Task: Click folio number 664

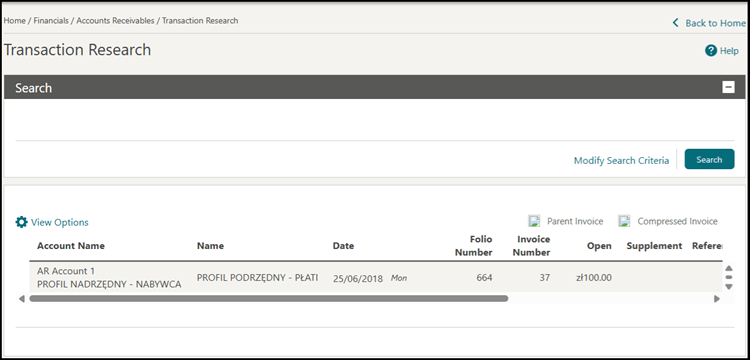Action: (x=484, y=277)
